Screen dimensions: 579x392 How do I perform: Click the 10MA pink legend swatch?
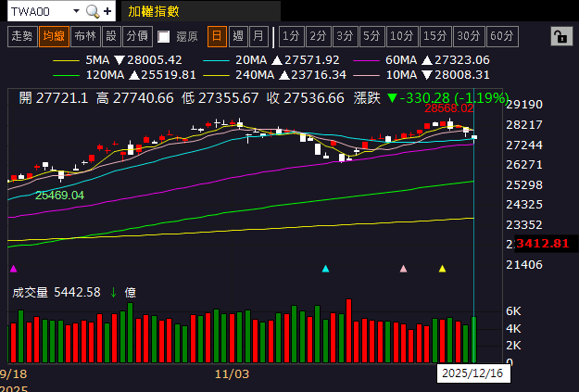pos(366,75)
